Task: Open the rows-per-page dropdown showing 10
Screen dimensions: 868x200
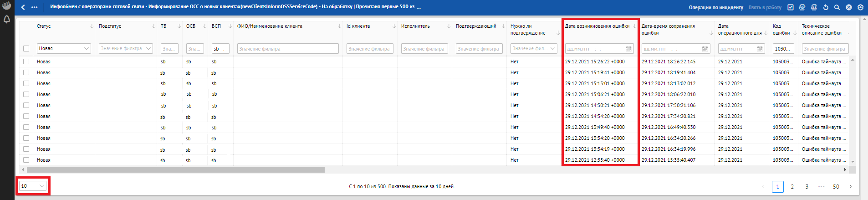Action: point(33,186)
